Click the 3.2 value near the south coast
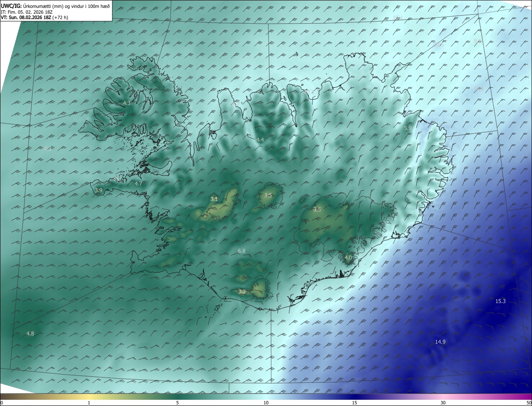Viewport: 532px width, 406px height. (x=242, y=292)
